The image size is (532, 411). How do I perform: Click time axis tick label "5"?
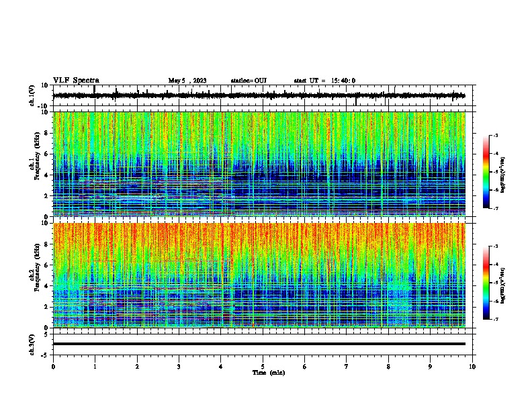coord(263,367)
